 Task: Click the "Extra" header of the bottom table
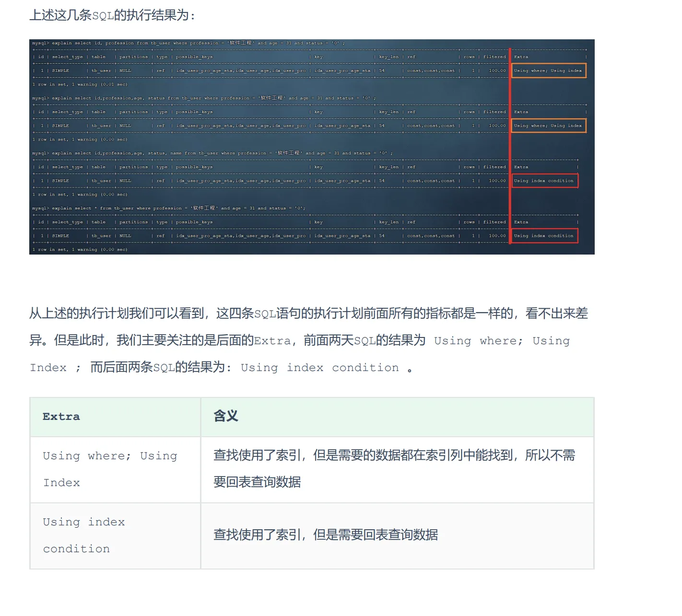pyautogui.click(x=61, y=417)
